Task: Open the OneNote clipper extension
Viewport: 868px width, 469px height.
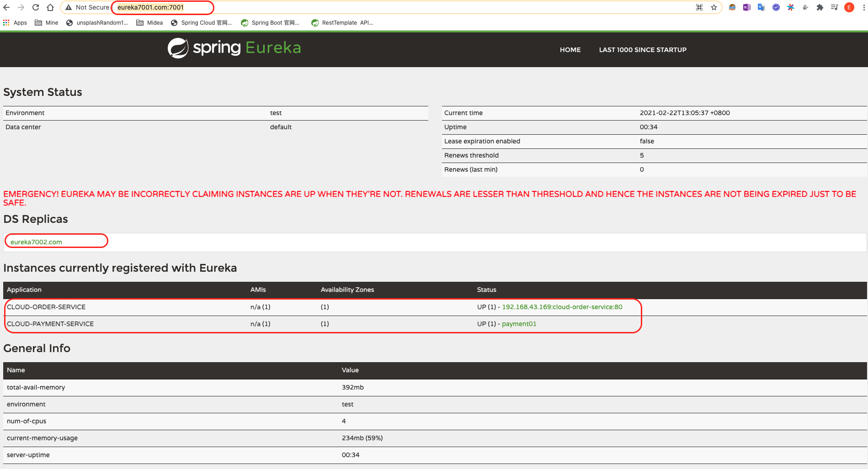Action: tap(747, 7)
